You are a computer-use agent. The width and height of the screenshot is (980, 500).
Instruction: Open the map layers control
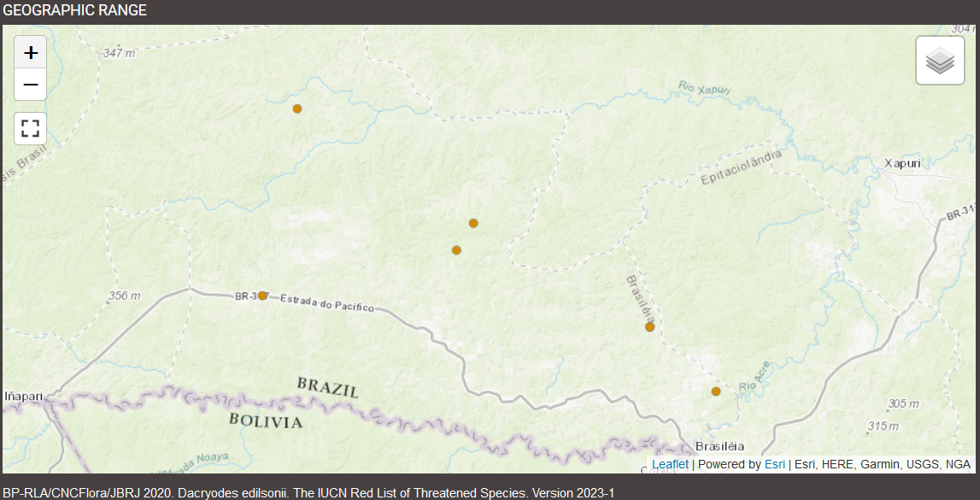point(940,61)
